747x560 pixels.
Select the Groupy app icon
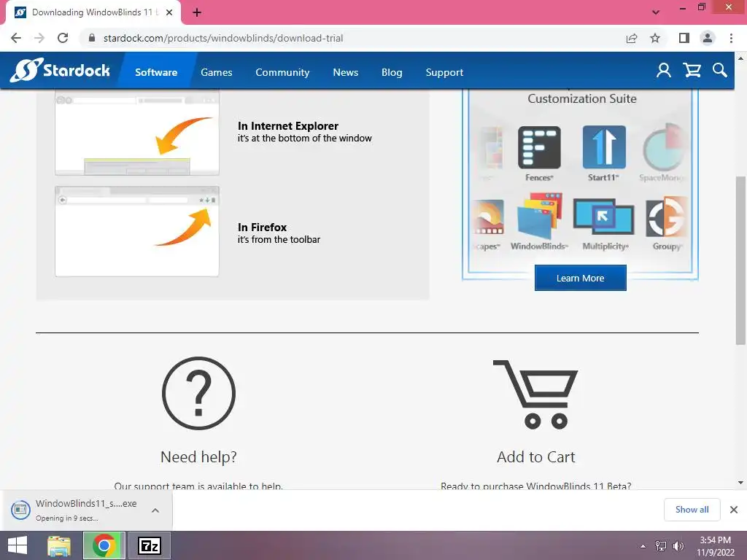tap(667, 217)
